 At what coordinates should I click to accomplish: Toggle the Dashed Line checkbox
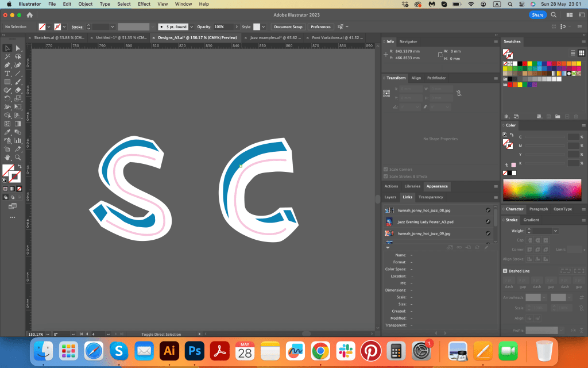click(505, 271)
